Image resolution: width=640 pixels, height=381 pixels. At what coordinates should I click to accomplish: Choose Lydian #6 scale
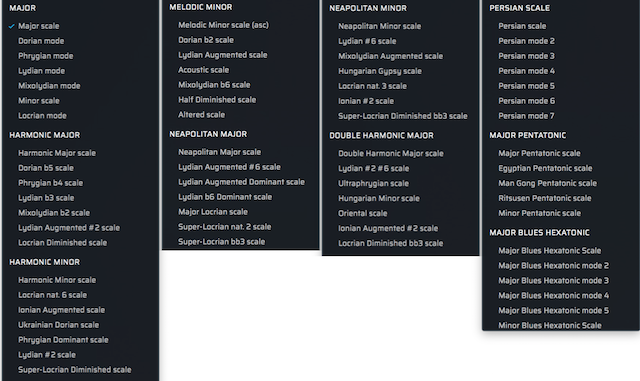pyautogui.click(x=367, y=41)
